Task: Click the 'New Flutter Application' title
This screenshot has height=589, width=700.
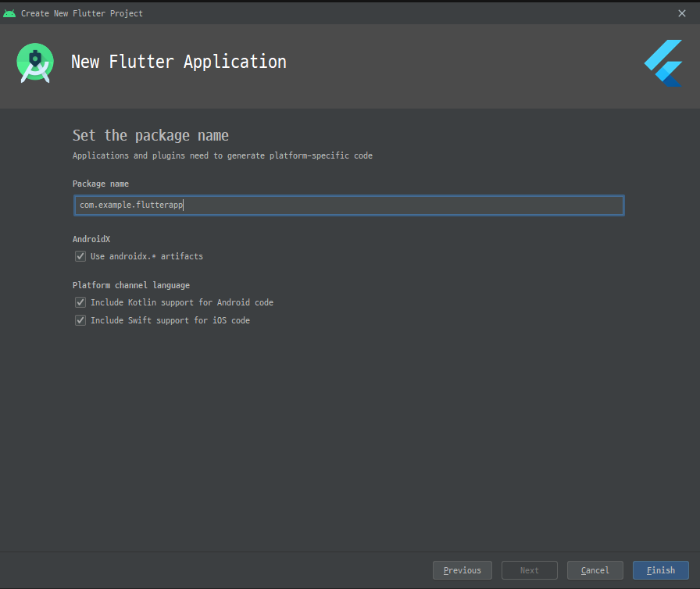Action: [x=179, y=62]
